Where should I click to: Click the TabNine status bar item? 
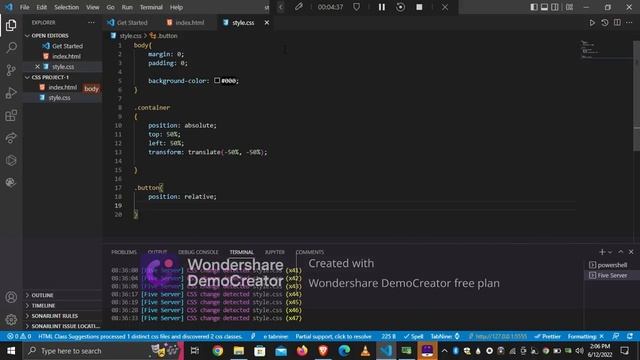pyautogui.click(x=445, y=336)
